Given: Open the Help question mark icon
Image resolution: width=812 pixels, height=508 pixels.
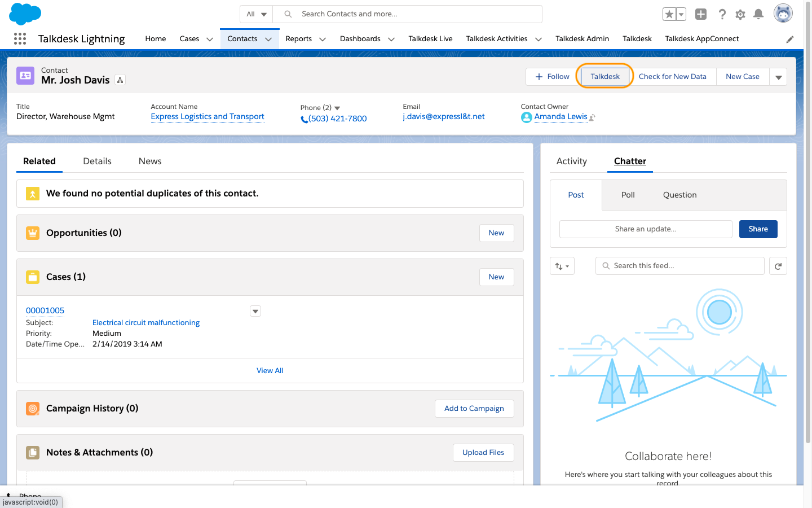Looking at the screenshot, I should coord(722,14).
